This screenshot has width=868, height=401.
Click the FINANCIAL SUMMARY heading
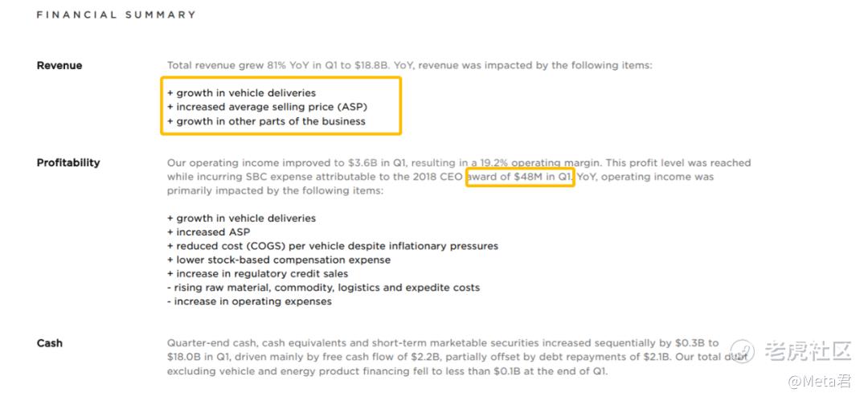coord(117,15)
